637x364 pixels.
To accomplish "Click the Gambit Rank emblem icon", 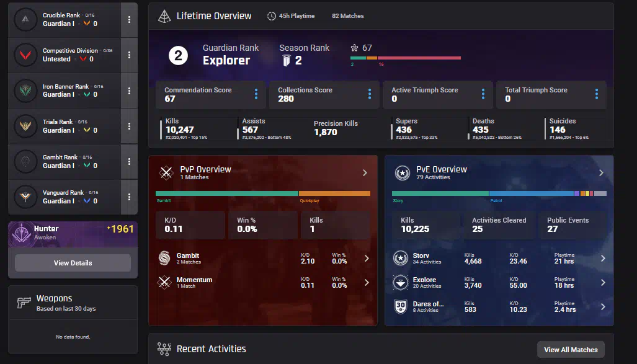I will click(25, 161).
